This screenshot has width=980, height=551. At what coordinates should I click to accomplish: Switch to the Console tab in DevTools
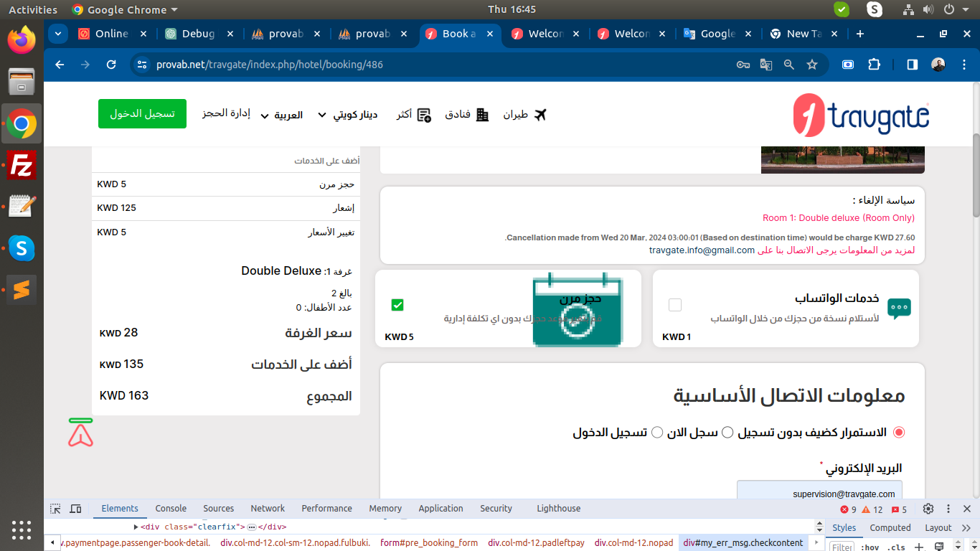pyautogui.click(x=171, y=509)
